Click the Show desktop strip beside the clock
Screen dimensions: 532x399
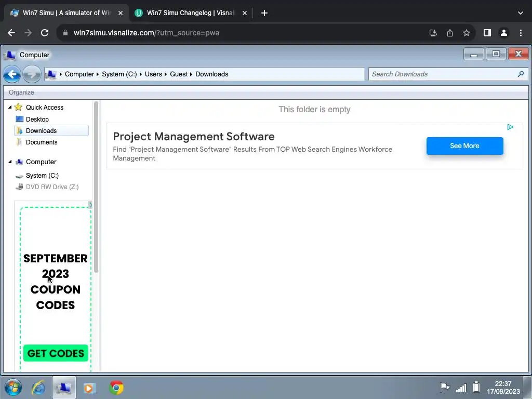click(527, 388)
